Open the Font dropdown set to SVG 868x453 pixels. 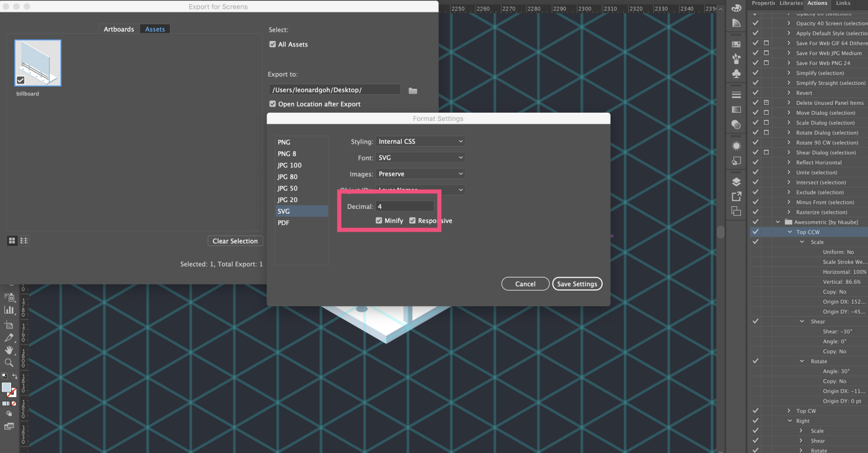click(420, 158)
